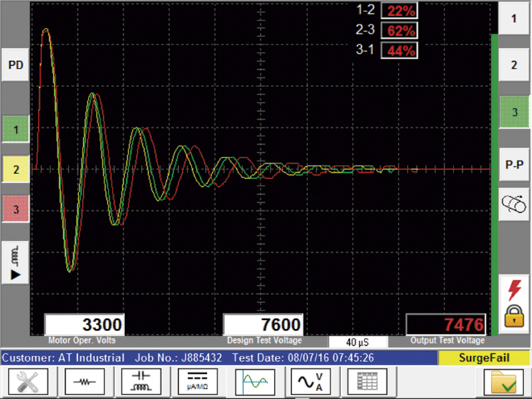Image resolution: width=532 pixels, height=399 pixels.
Task: Select the capacitance/inductance test icon
Action: pos(141,382)
